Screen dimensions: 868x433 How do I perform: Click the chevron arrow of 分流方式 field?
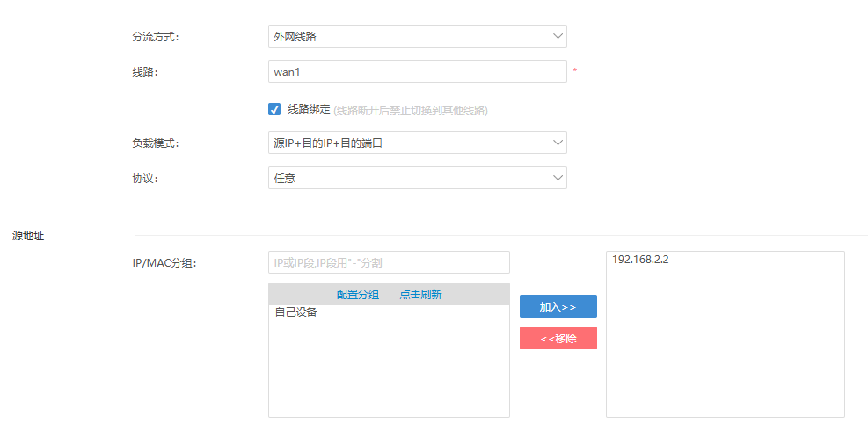point(557,37)
